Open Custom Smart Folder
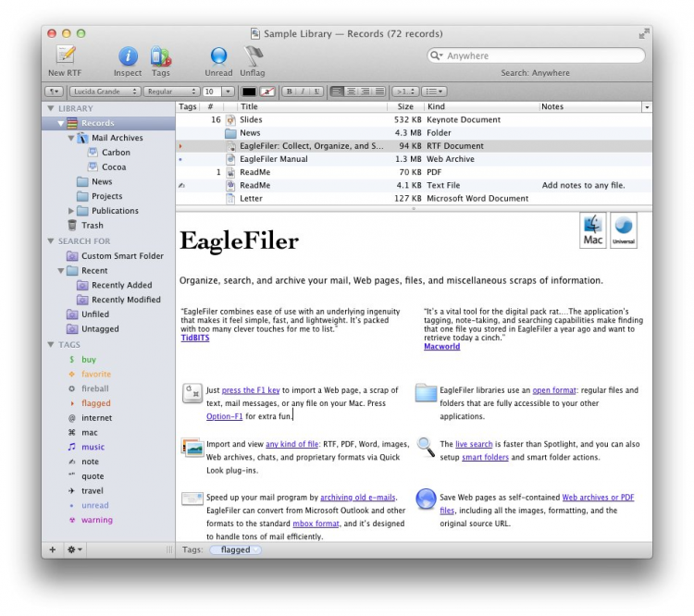Image resolution: width=694 pixels, height=616 pixels. pos(122,256)
